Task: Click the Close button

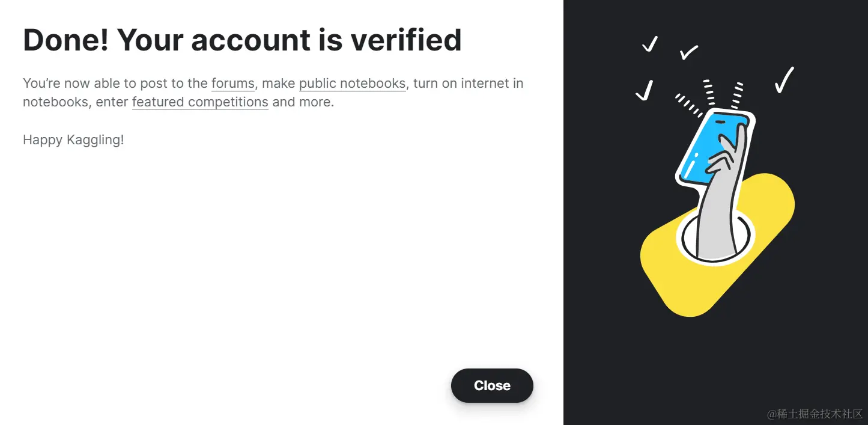Action: click(x=492, y=386)
